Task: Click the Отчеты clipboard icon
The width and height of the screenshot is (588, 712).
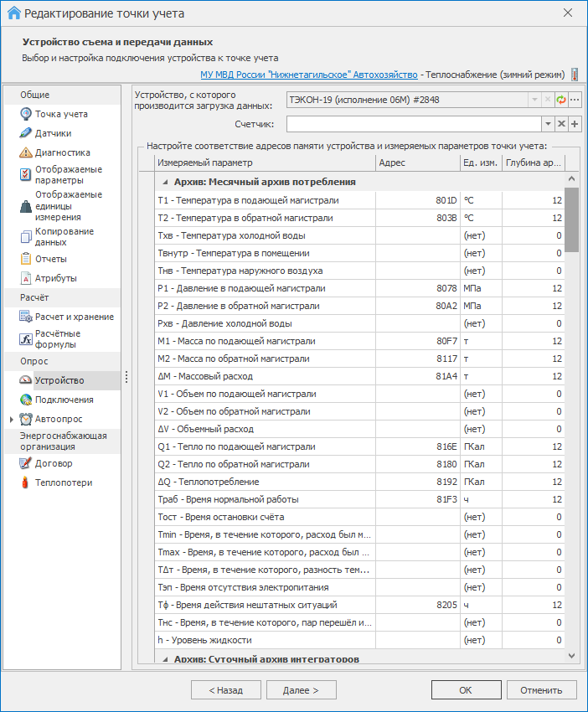Action: click(x=26, y=259)
